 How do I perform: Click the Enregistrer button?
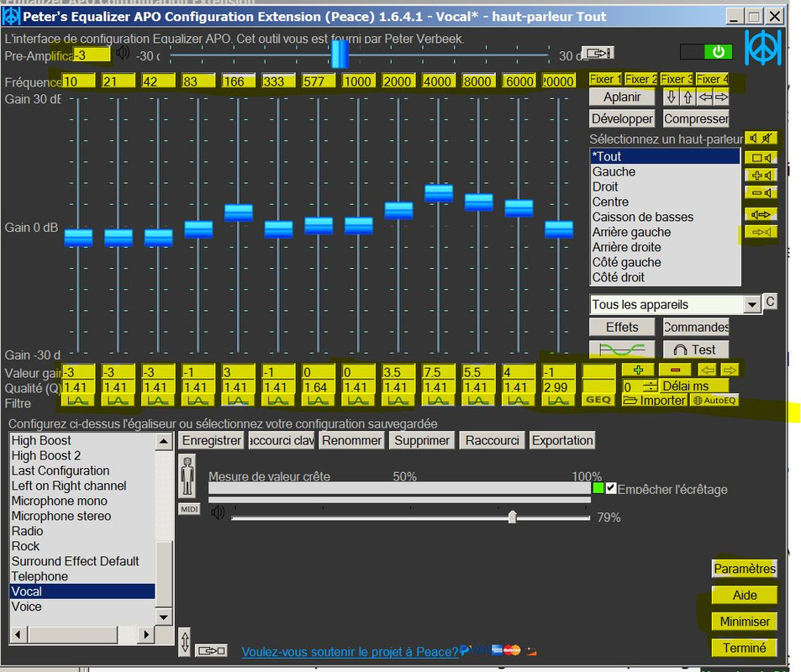point(212,441)
